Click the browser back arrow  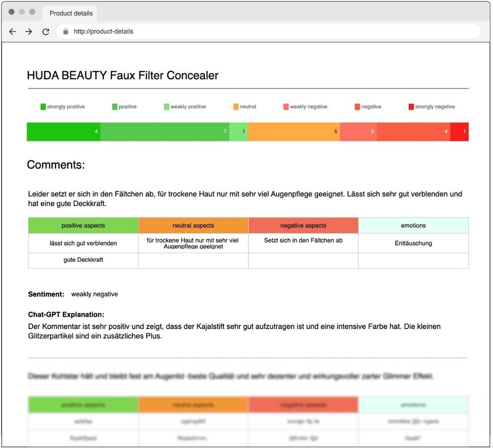click(13, 31)
